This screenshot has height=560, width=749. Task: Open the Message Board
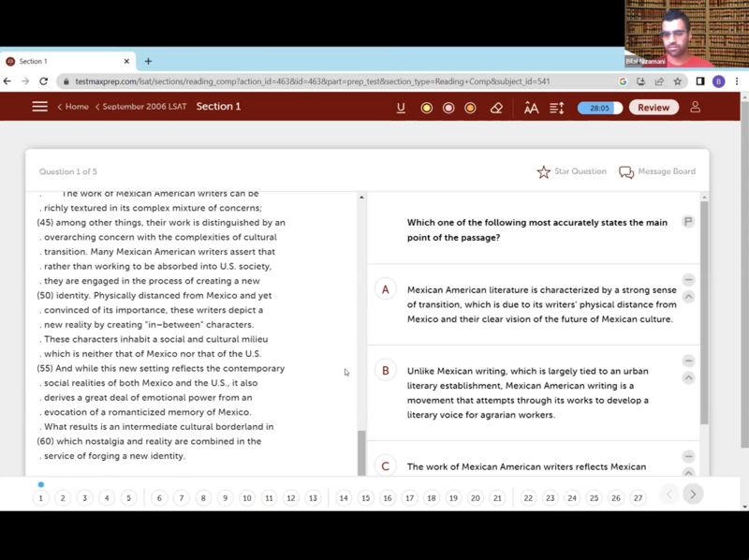click(656, 172)
